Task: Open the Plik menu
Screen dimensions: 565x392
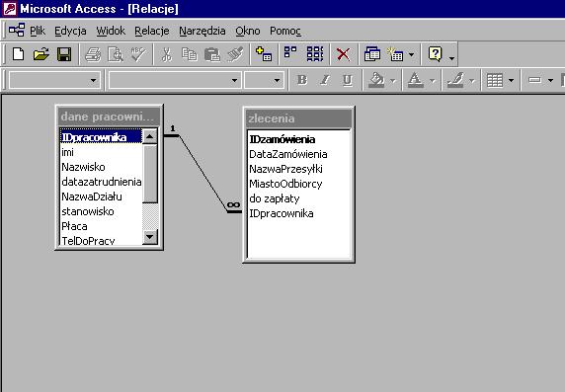Action: pos(38,31)
